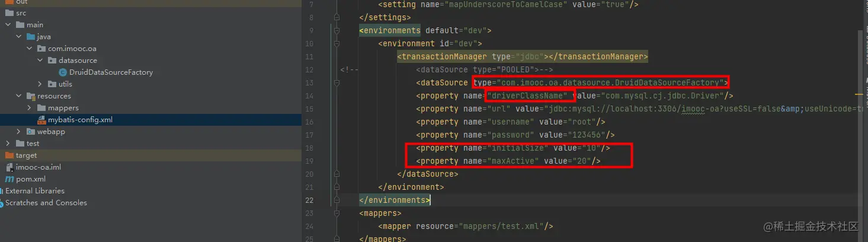Click fold marker beside closing settings tag
Image resolution: width=868 pixels, height=242 pixels.
click(x=337, y=17)
